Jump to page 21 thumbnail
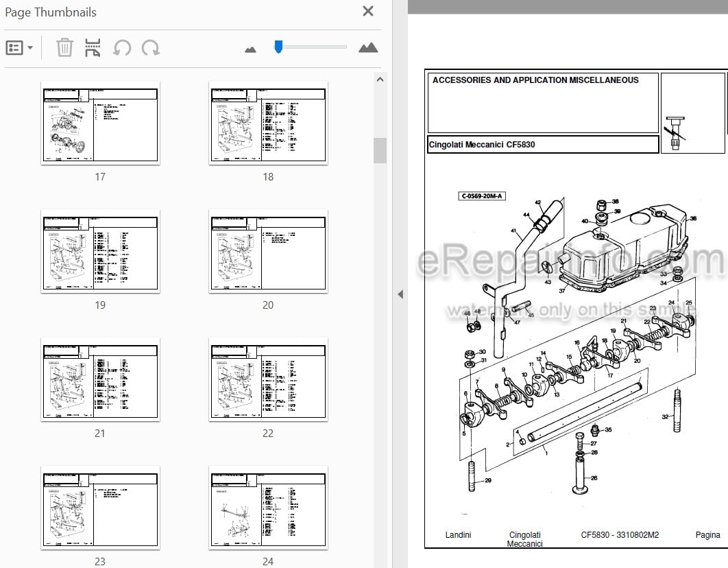 (x=100, y=380)
